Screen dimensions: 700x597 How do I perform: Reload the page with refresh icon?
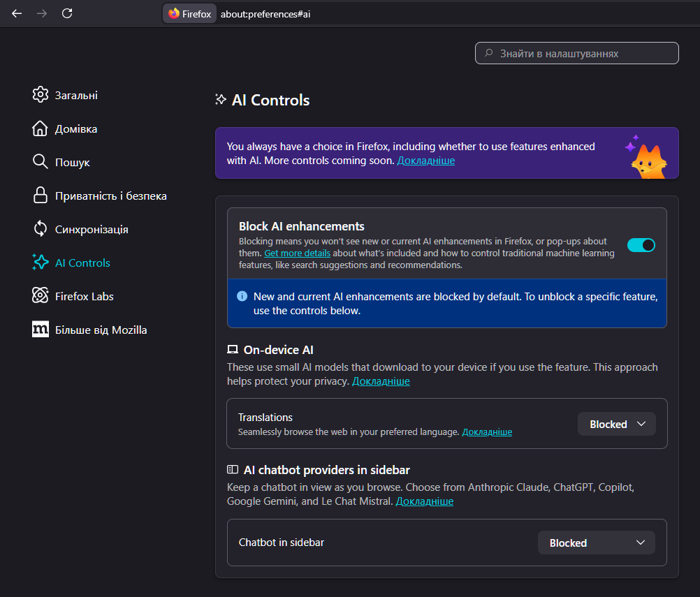[67, 13]
